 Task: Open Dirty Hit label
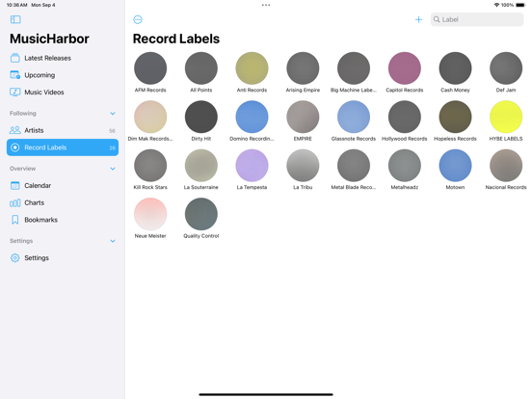(201, 117)
